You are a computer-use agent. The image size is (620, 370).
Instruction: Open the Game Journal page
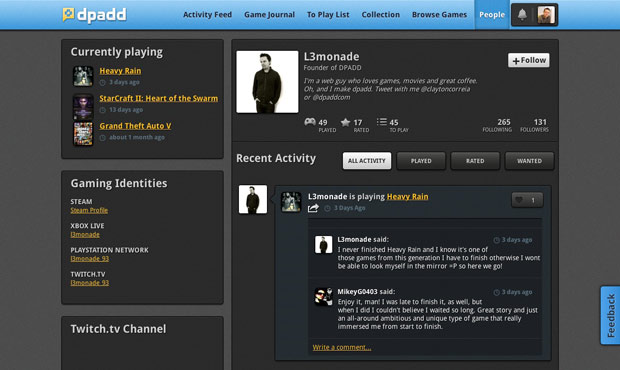(x=269, y=15)
